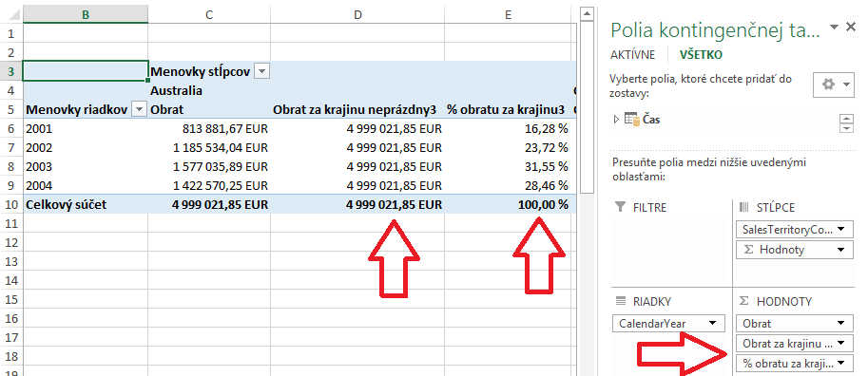Click the HODNOTY area sigma icon
Viewport: 868px width, 376px height.
coord(744,301)
